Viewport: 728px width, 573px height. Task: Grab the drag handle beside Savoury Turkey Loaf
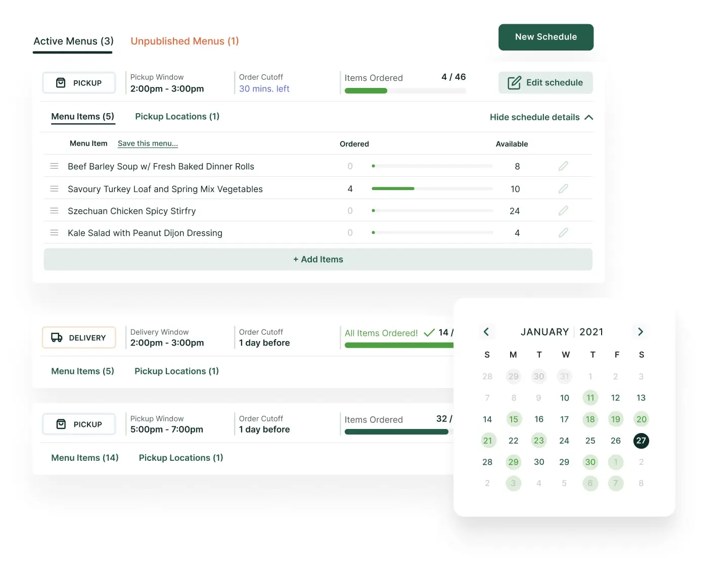54,188
